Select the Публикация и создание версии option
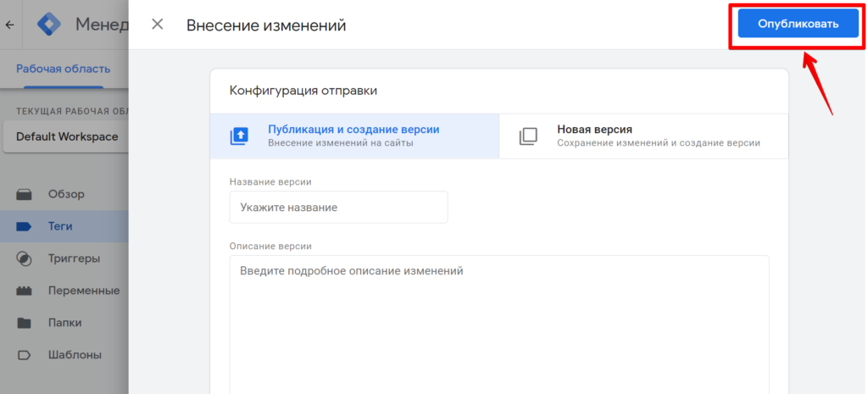This screenshot has width=868, height=394. pos(354,136)
